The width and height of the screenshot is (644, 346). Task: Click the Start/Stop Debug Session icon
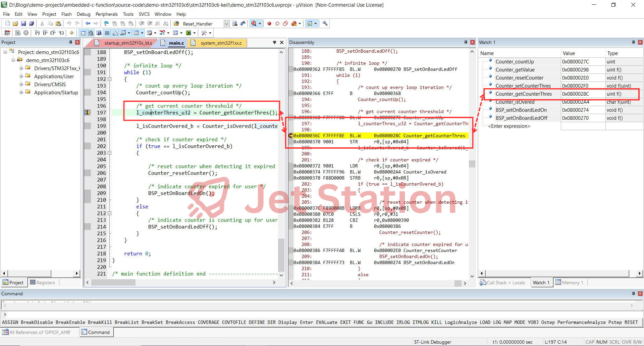tap(254, 23)
